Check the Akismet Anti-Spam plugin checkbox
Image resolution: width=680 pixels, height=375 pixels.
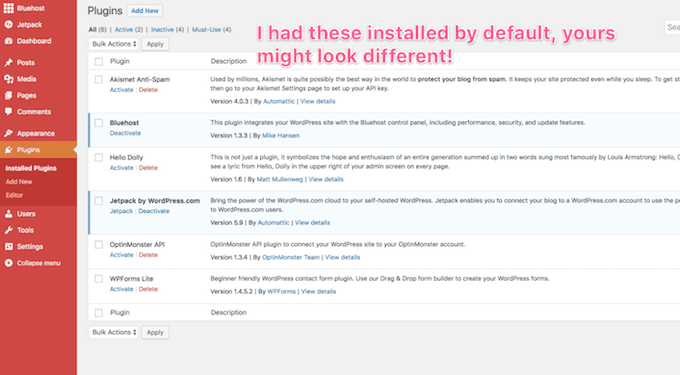pyautogui.click(x=99, y=79)
